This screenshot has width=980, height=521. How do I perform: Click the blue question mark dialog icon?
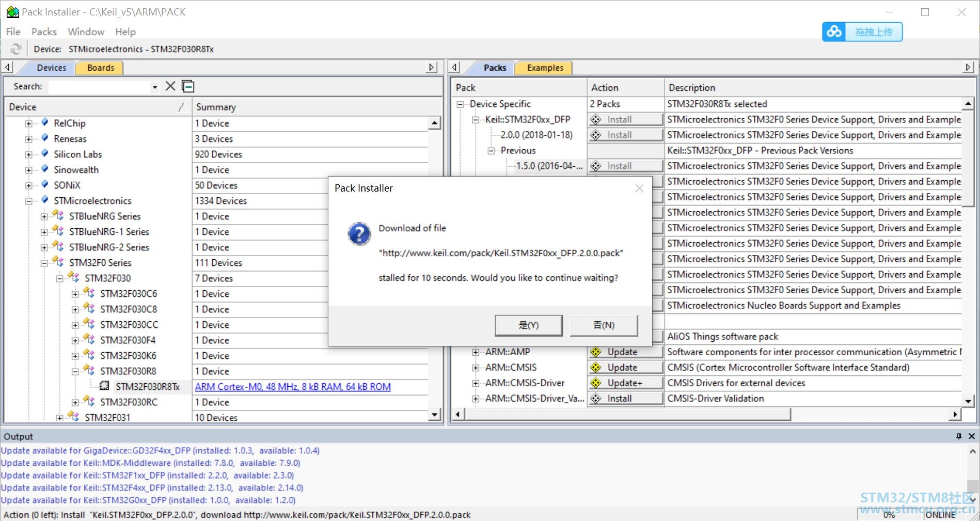click(359, 234)
